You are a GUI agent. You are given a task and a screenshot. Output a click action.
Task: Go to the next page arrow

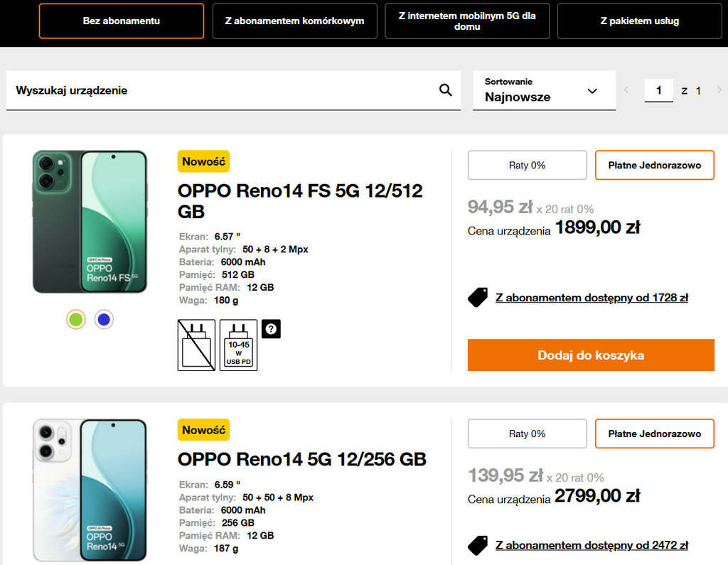tap(719, 90)
